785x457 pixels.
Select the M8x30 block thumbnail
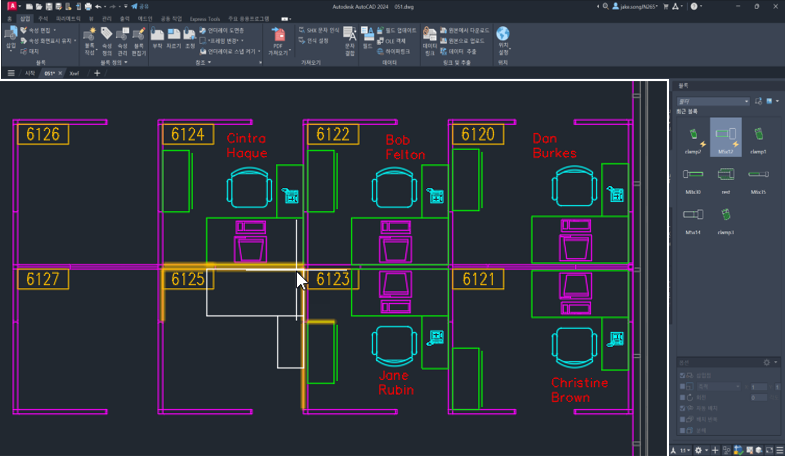pos(693,180)
